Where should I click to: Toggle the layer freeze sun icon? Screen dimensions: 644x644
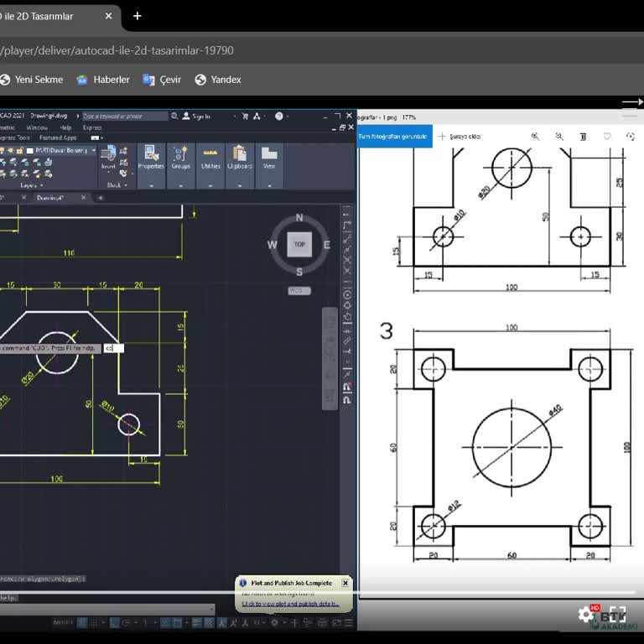11,151
